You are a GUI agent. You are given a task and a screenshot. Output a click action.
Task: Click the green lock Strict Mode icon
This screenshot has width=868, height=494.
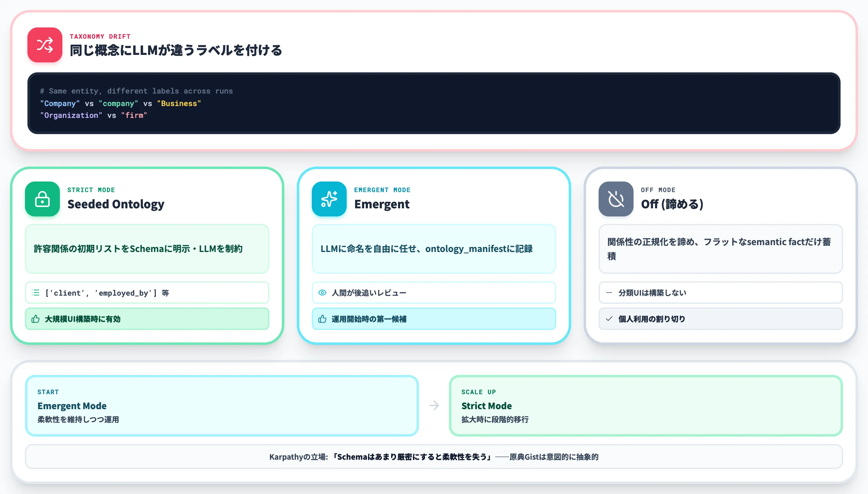click(x=42, y=199)
